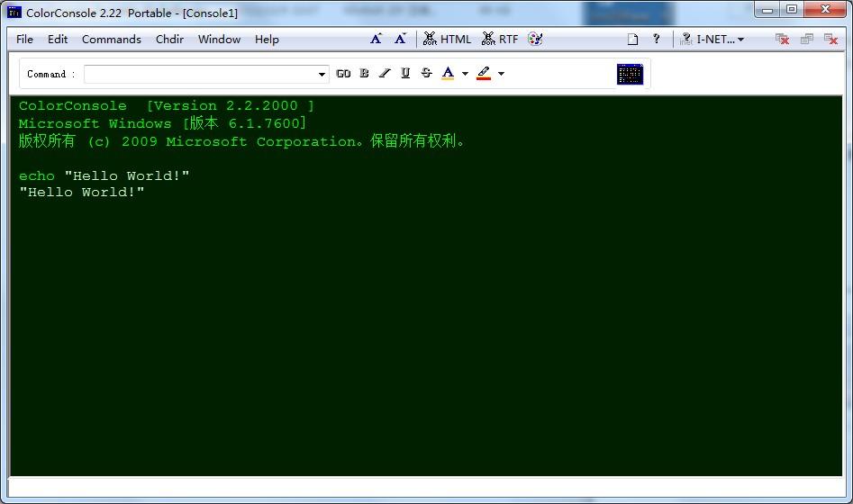The height and width of the screenshot is (504, 853).
Task: Open the File menu
Action: (x=24, y=39)
